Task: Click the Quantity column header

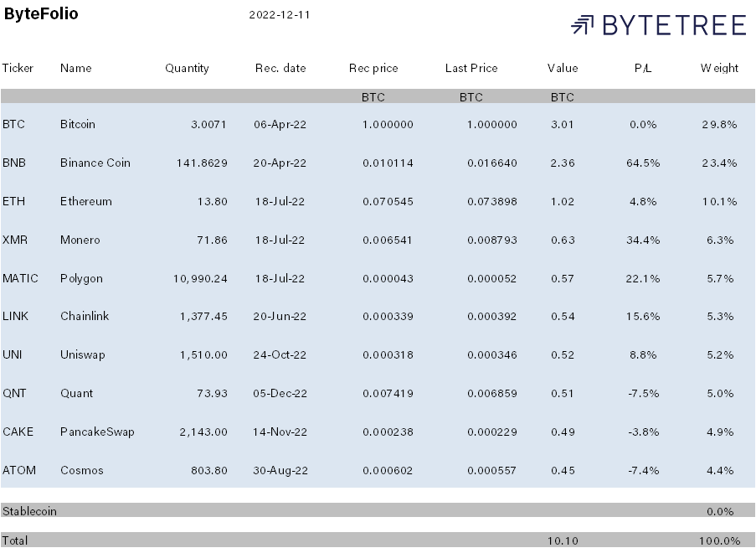Action: tap(187, 69)
